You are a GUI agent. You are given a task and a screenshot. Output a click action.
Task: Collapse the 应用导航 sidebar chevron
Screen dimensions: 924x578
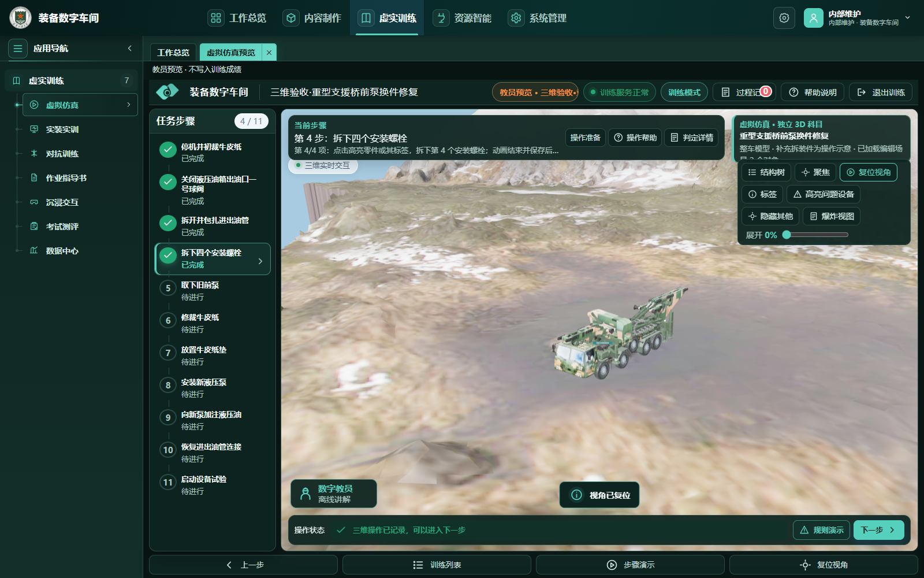pos(129,49)
